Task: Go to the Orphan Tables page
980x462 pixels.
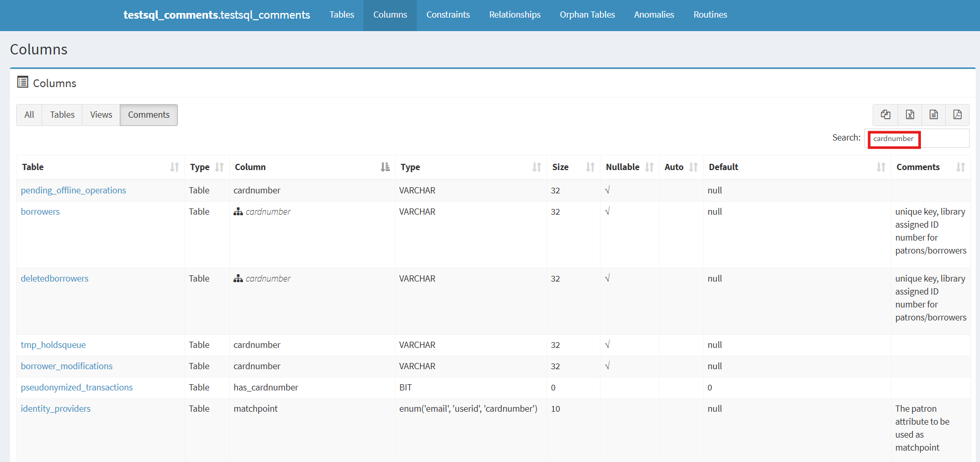Action: coord(587,15)
